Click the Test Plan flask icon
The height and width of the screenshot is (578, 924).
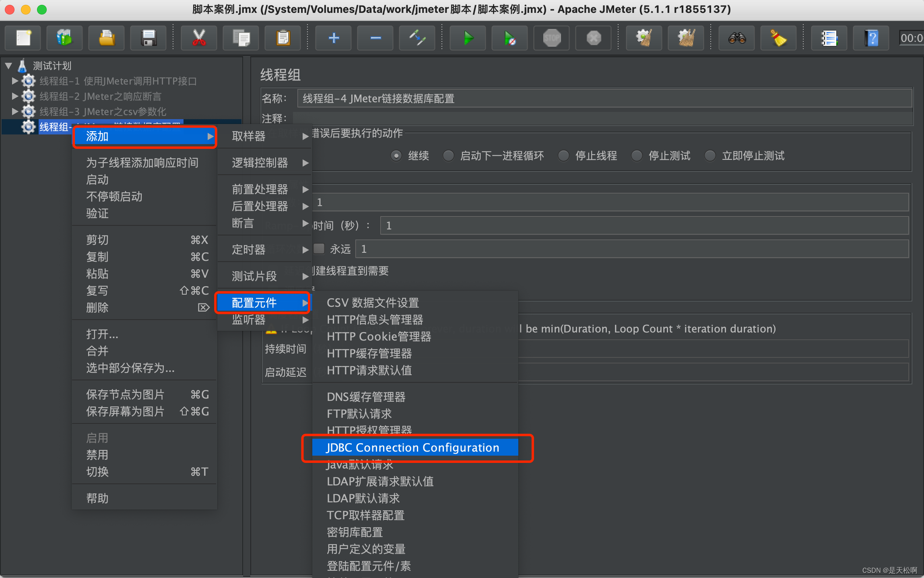click(x=23, y=66)
